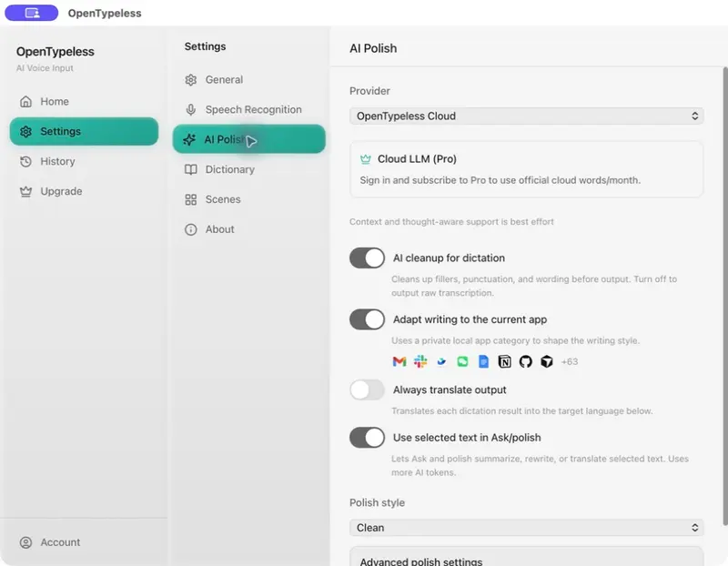Click the About info icon
This screenshot has height=566, width=728.
[191, 229]
